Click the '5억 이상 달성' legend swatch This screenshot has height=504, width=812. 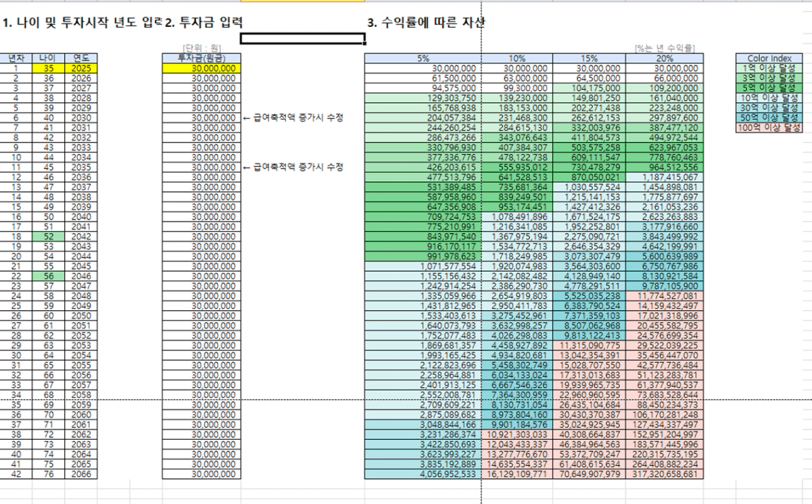(x=769, y=88)
